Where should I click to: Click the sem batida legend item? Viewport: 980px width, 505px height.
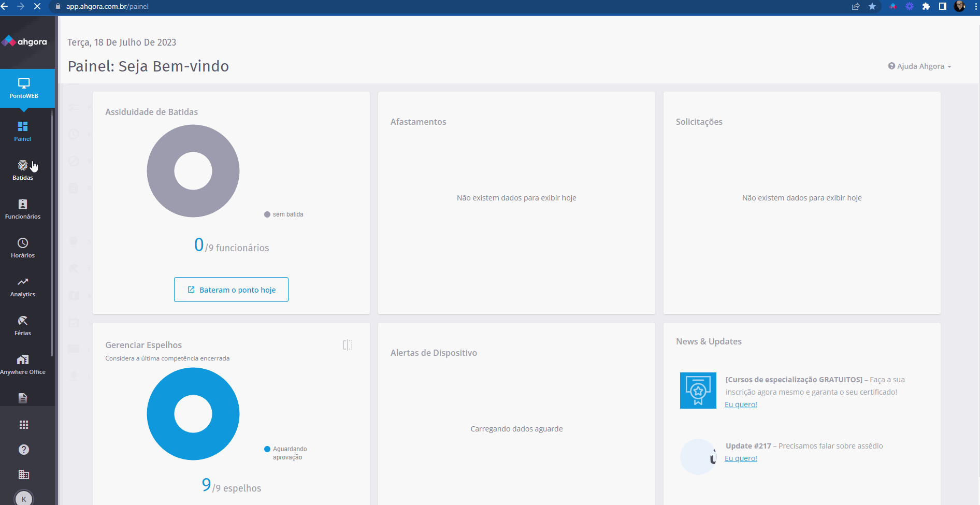coord(284,214)
